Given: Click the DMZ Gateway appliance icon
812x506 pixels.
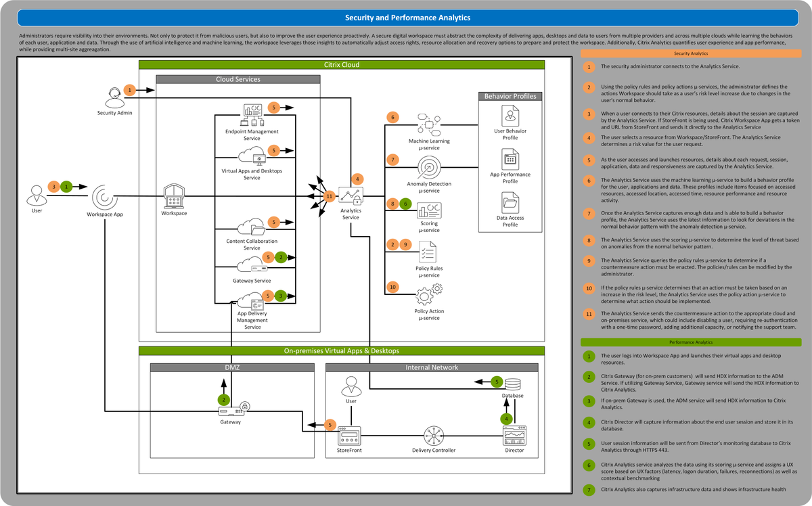Looking at the screenshot, I should 234,409.
